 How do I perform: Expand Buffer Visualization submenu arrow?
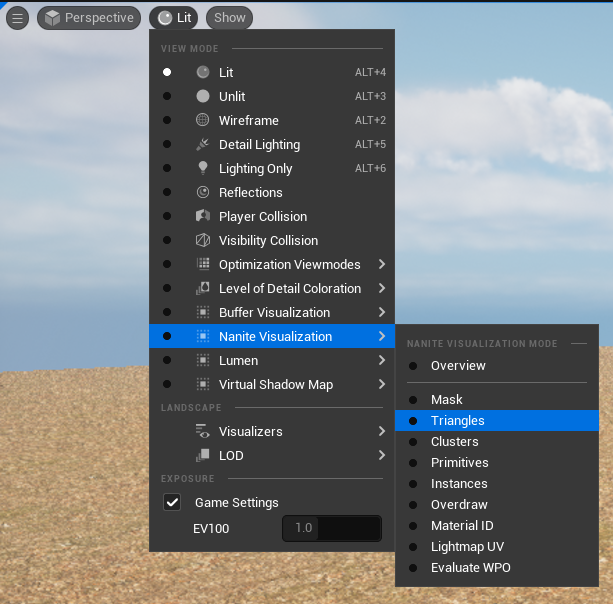382,312
